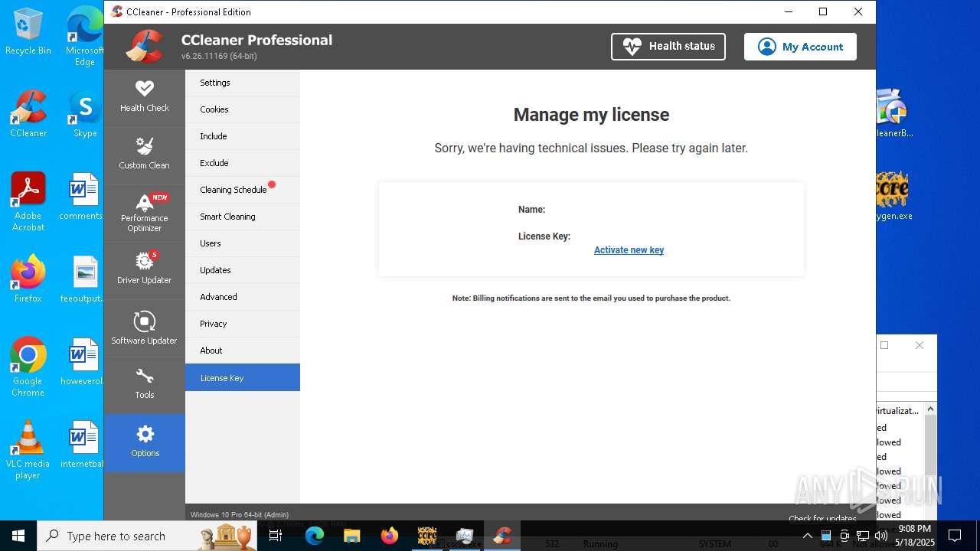The image size is (980, 551).
Task: Switch to CCleaner taskbar button
Action: coord(502,536)
